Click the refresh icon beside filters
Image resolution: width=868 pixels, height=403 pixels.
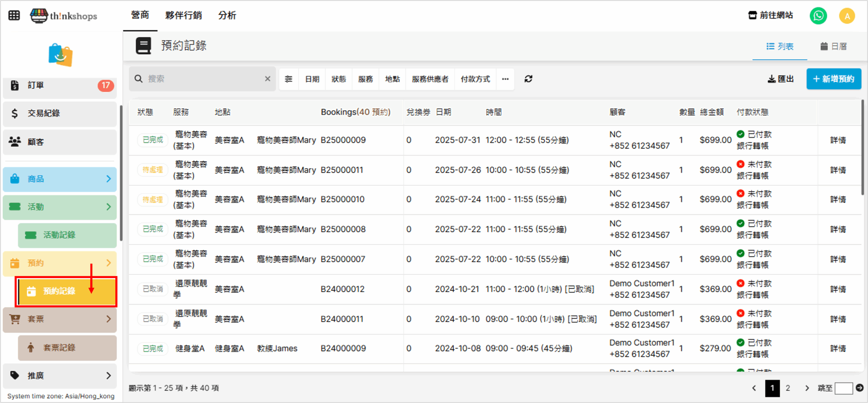click(528, 79)
